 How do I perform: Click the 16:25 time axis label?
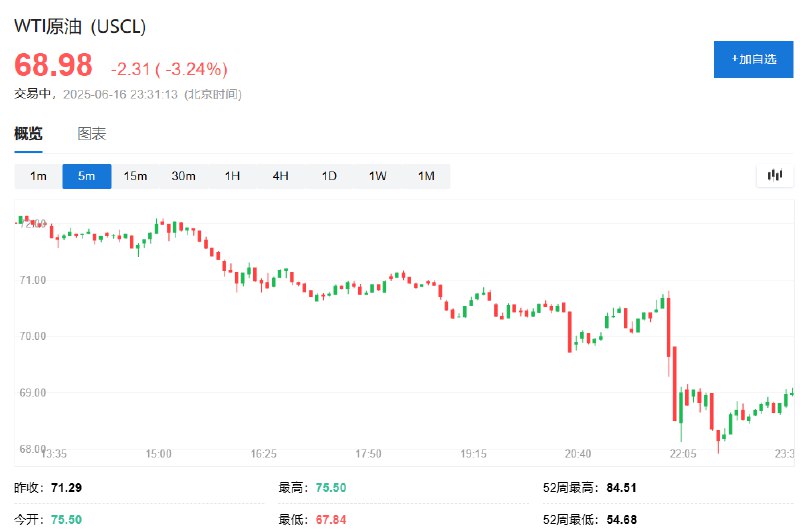263,454
